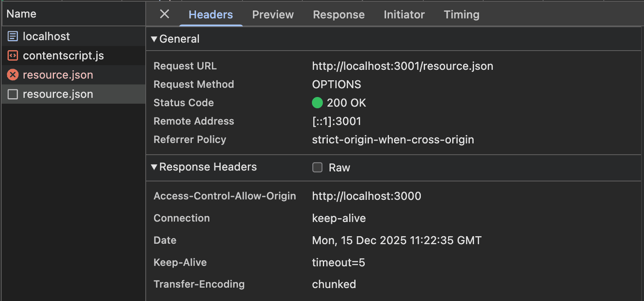
Task: Collapse the General section triangle
Action: (154, 39)
